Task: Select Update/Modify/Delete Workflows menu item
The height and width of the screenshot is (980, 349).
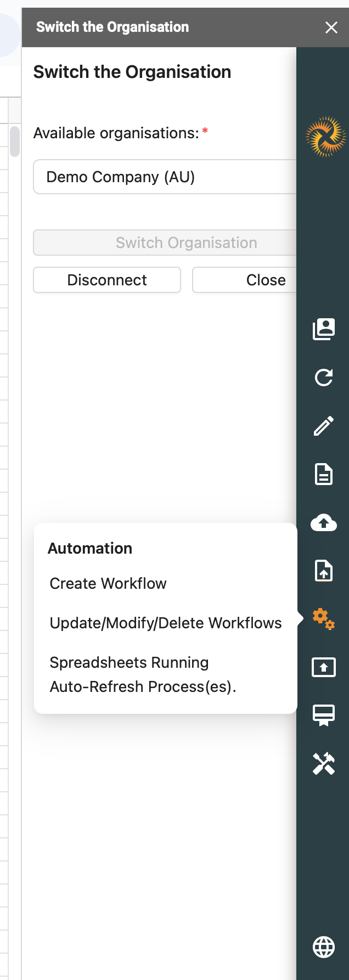Action: click(x=166, y=623)
